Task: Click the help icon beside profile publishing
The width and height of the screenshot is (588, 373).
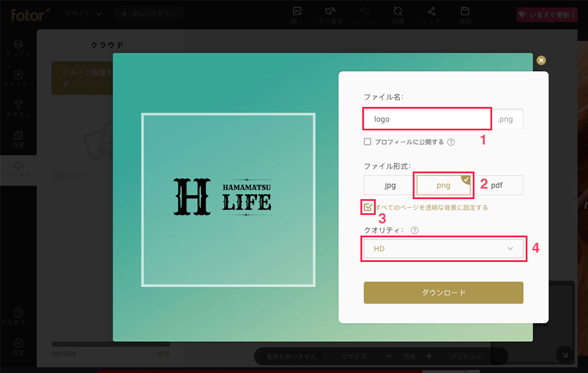Action: point(451,142)
